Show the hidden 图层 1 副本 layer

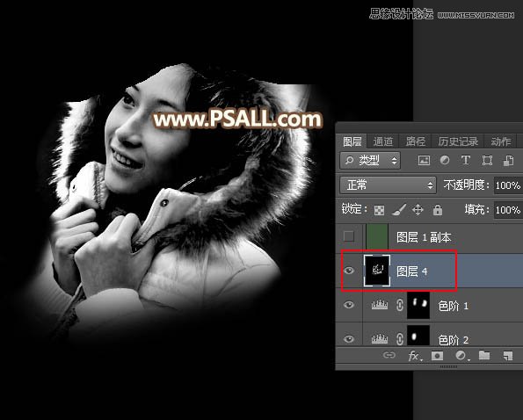(349, 236)
